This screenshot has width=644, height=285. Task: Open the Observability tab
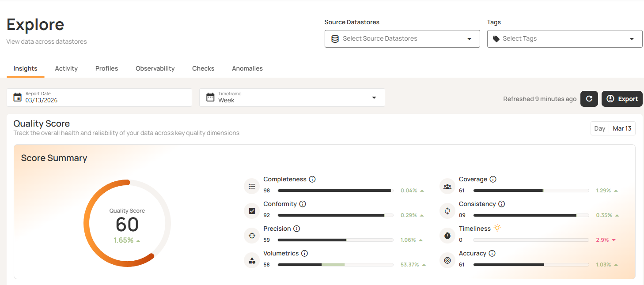[x=155, y=68]
